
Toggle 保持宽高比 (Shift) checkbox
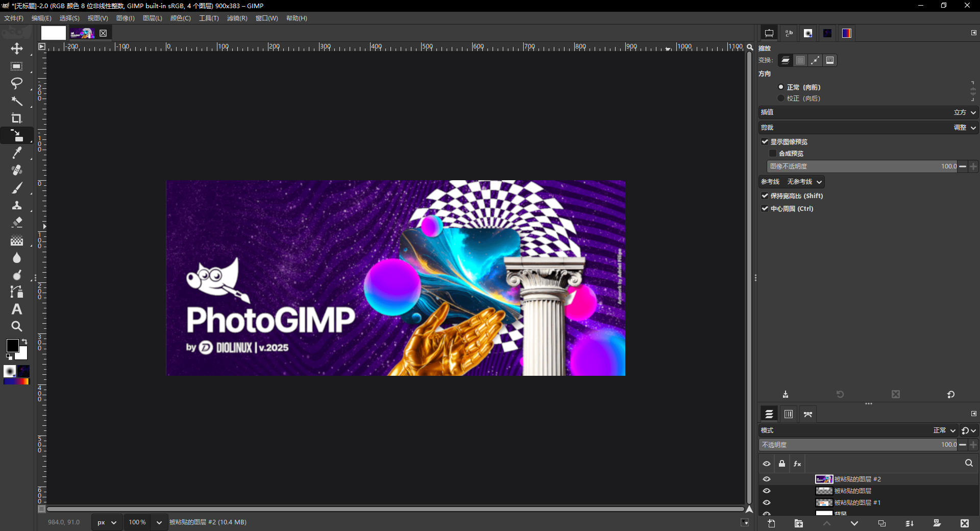coord(765,196)
